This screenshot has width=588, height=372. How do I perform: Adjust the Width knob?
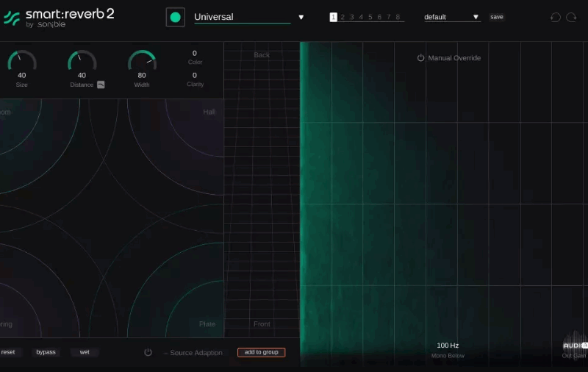[142, 60]
